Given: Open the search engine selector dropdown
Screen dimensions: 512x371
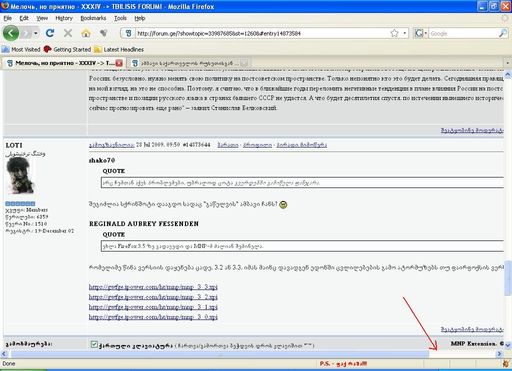Looking at the screenshot, I should 421,33.
